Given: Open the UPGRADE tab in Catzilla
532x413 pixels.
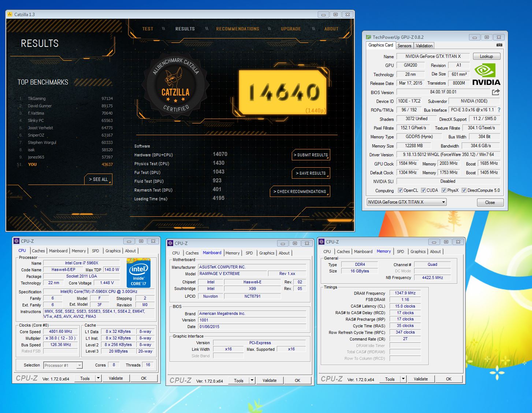Looking at the screenshot, I should pos(291,29).
